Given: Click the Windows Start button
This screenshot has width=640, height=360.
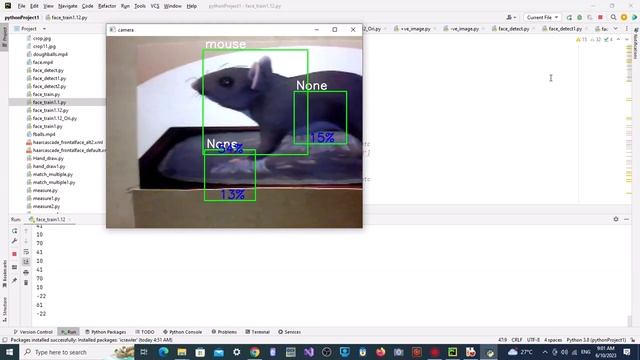Looking at the screenshot, I should coord(9,352).
